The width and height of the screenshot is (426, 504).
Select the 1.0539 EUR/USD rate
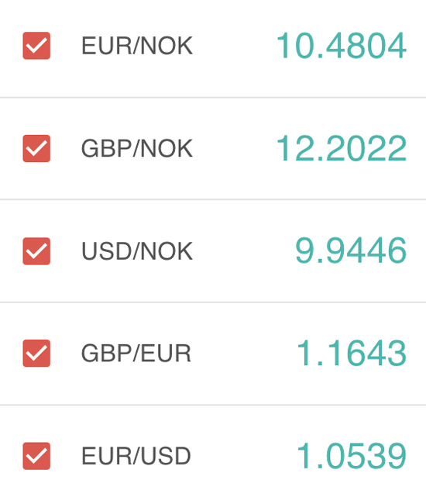[x=352, y=456]
